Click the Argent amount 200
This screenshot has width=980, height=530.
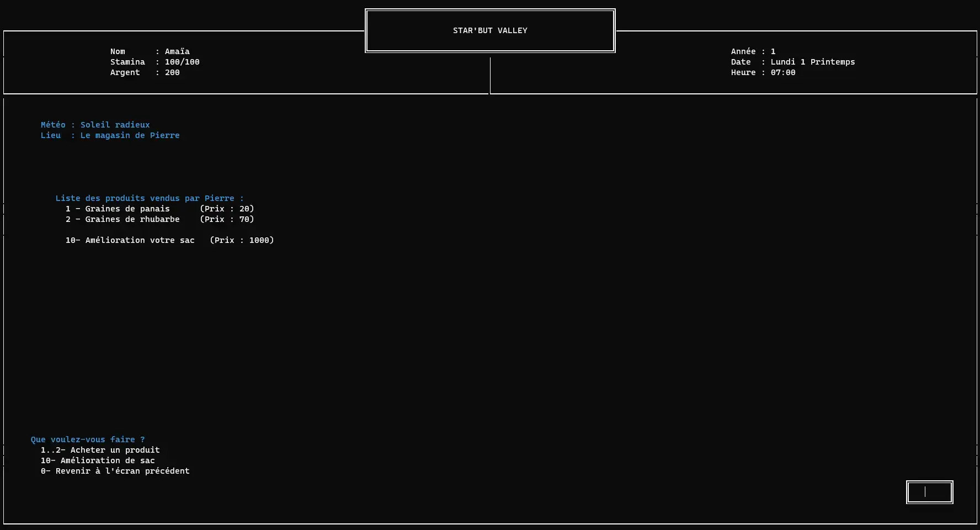pyautogui.click(x=172, y=72)
